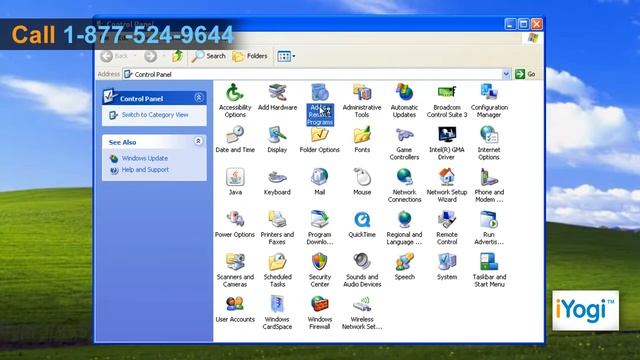The width and height of the screenshot is (640, 360).
Task: Open Keyboard settings icon
Action: 278,182
